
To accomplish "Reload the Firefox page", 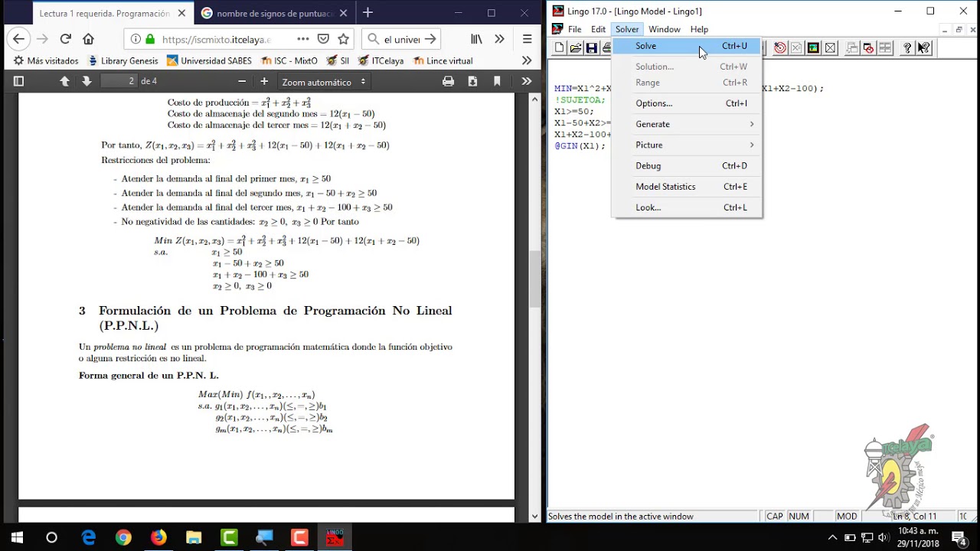I will [66, 39].
